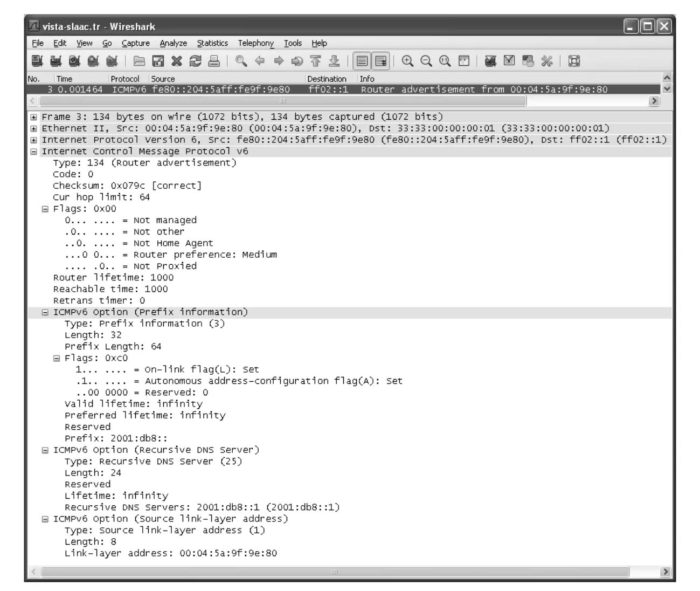Image resolution: width=700 pixels, height=591 pixels.
Task: Jump to the first packet icon
Action: pos(316,61)
